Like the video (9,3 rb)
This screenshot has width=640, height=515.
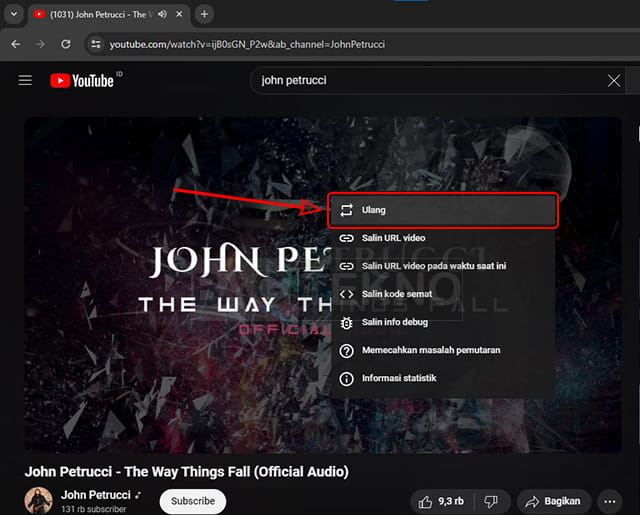[x=442, y=501]
